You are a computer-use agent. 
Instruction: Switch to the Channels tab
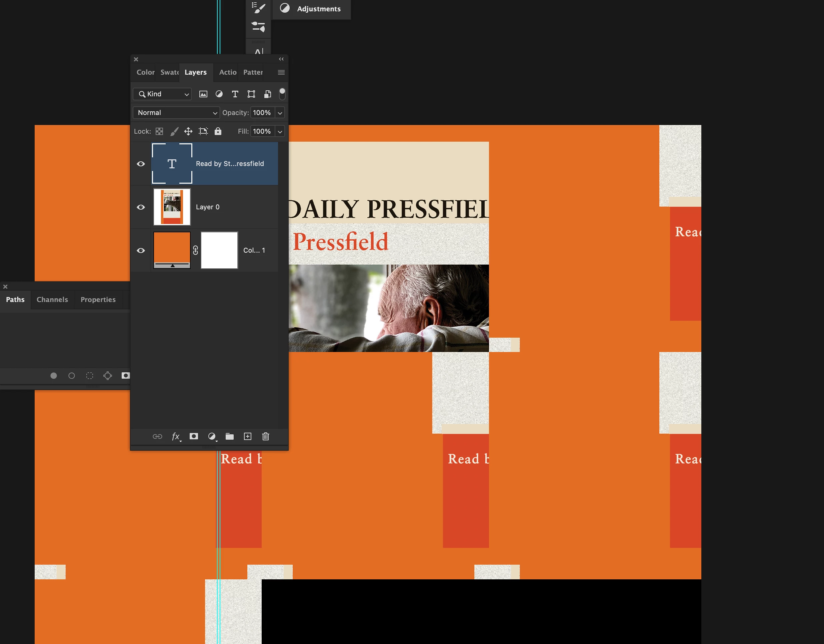[x=52, y=300]
